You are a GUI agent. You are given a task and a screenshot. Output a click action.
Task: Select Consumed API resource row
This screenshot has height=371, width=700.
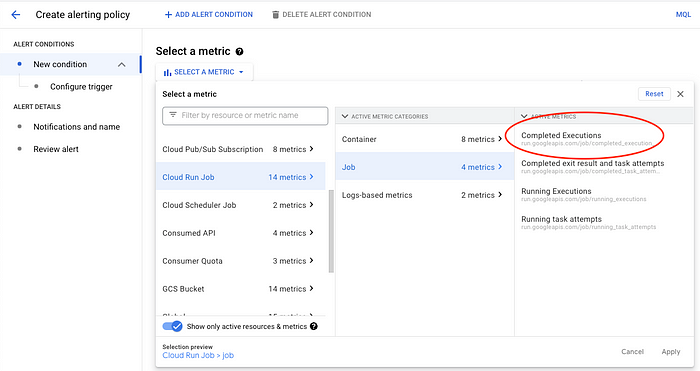(241, 233)
